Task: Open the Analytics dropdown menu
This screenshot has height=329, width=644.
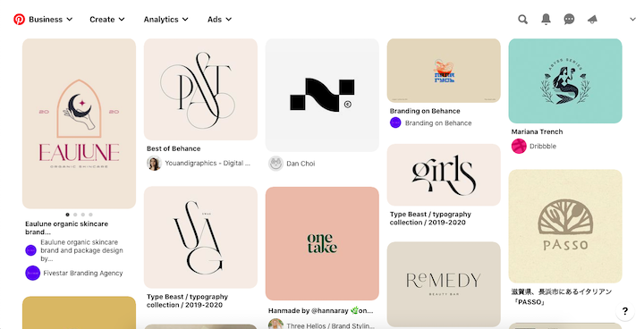Action: (x=166, y=20)
